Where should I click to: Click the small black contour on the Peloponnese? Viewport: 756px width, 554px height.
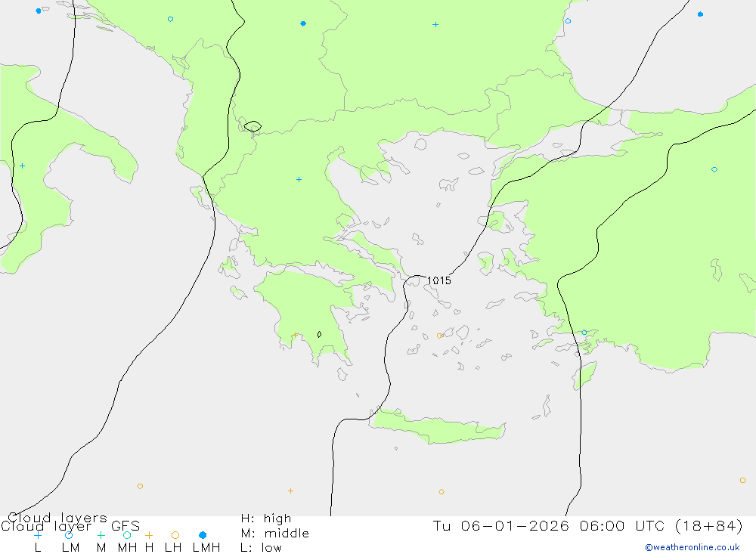click(319, 334)
